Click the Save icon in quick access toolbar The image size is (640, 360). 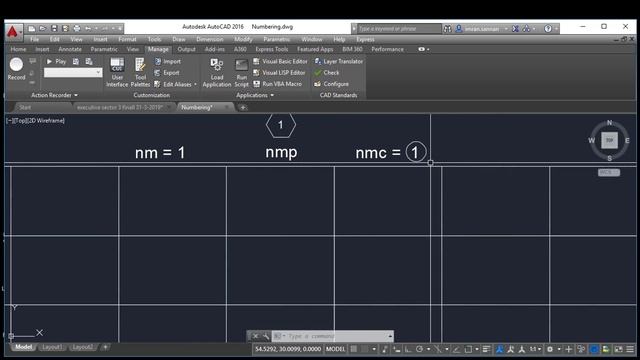click(54, 28)
